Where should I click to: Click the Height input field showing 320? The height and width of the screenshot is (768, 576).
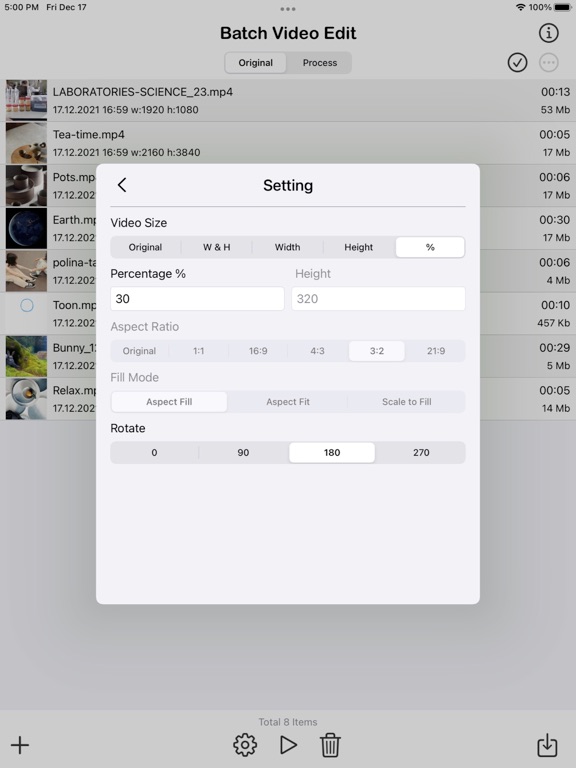[378, 299]
